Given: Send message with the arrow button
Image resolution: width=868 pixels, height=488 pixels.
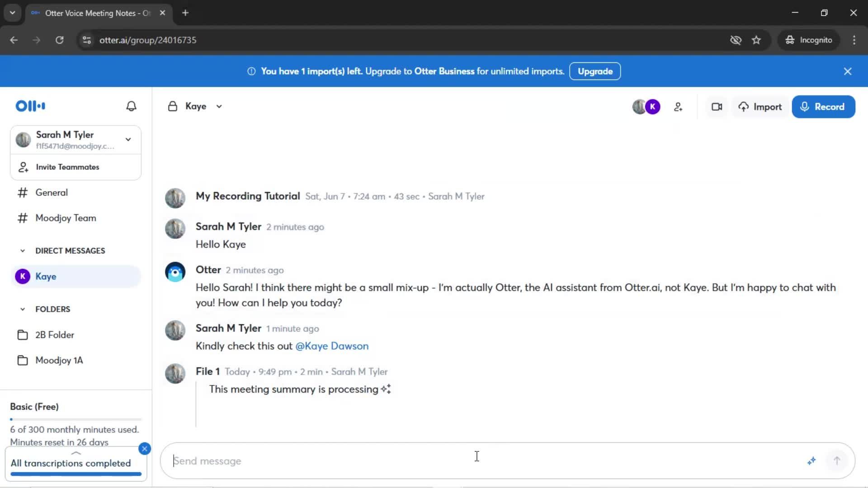Looking at the screenshot, I should pyautogui.click(x=837, y=461).
